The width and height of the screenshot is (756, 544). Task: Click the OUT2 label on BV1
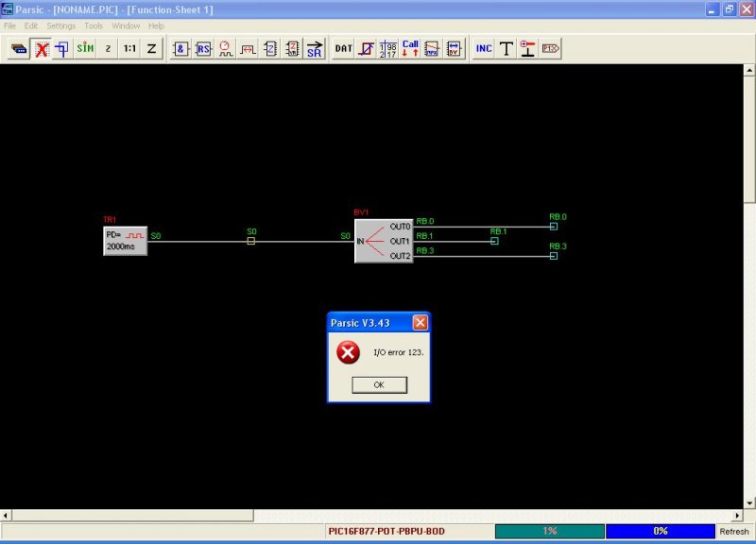[x=400, y=256]
